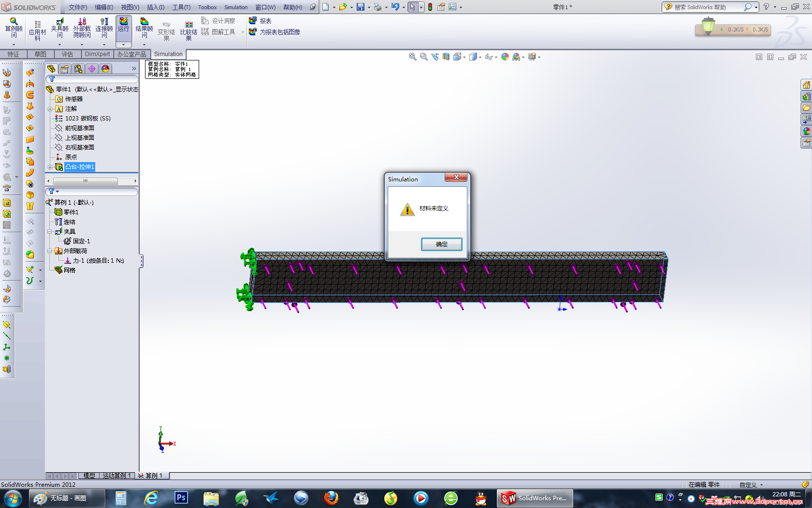
Task: Click the horizontal scrollbar in feature tree
Action: coord(85,181)
